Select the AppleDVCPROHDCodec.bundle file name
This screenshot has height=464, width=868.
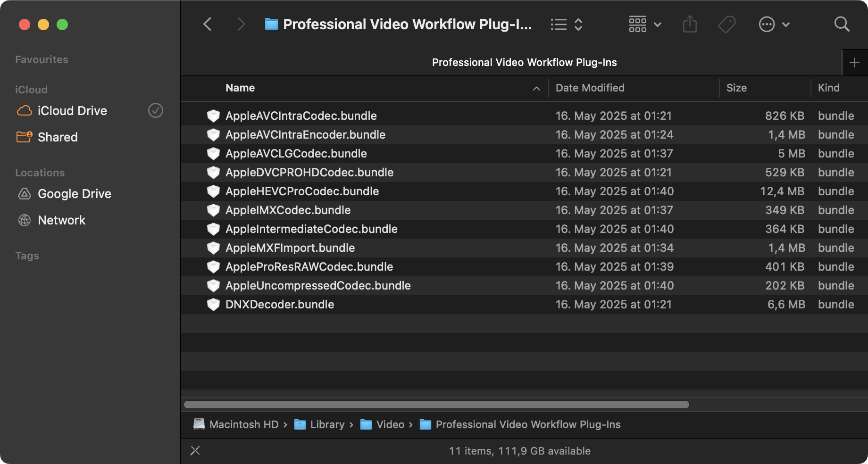(x=309, y=172)
